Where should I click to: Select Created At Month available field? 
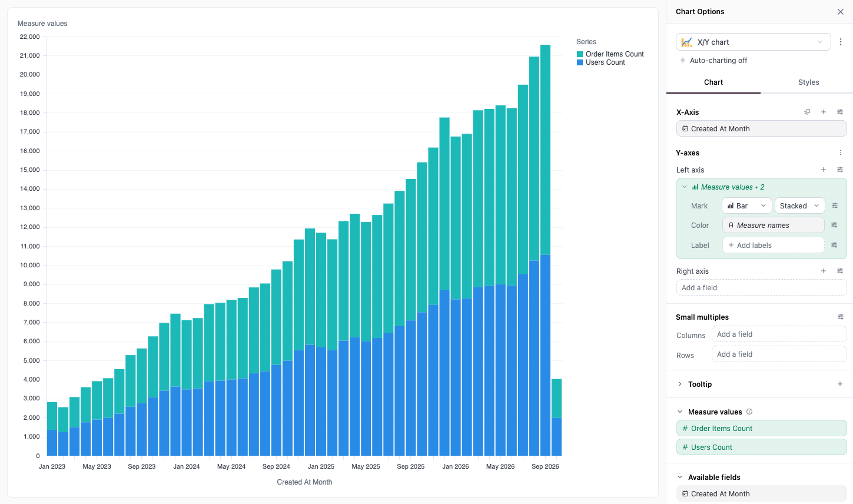point(761,493)
